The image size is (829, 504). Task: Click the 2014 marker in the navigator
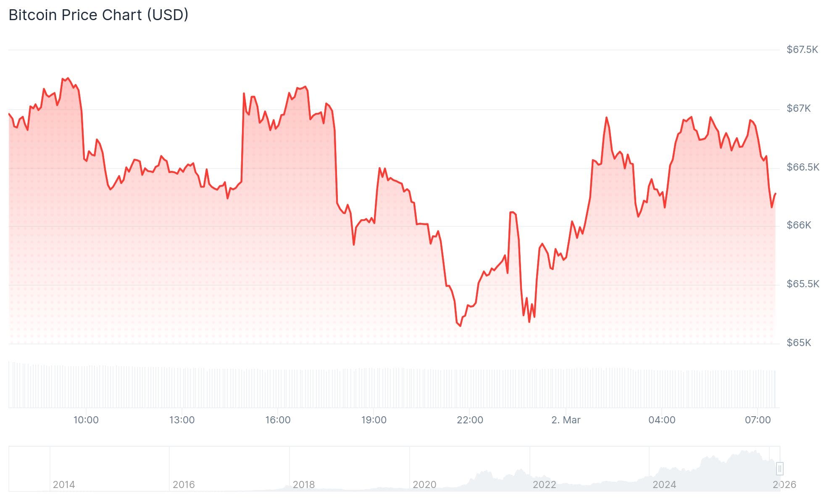pyautogui.click(x=64, y=485)
